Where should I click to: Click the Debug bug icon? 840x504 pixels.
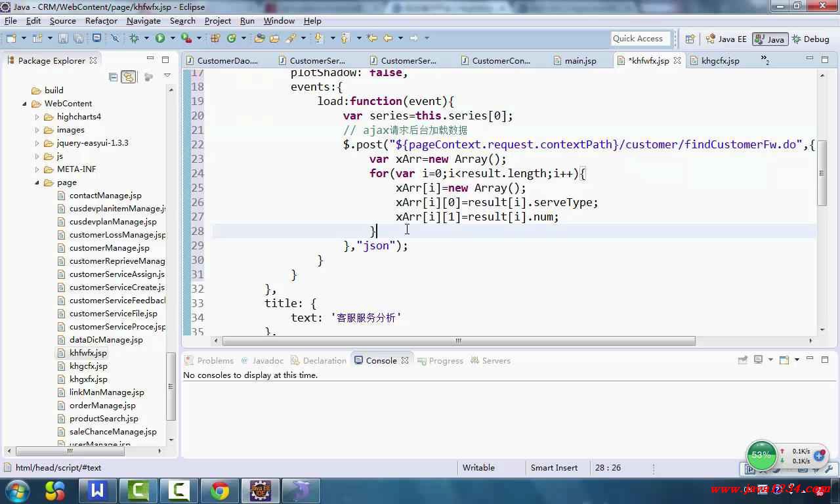[x=135, y=39]
